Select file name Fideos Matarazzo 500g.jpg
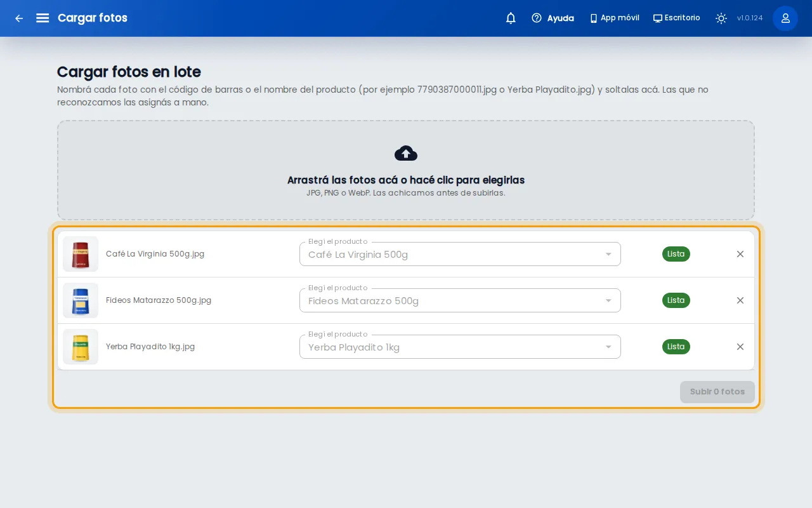Image resolution: width=812 pixels, height=508 pixels. click(x=159, y=300)
